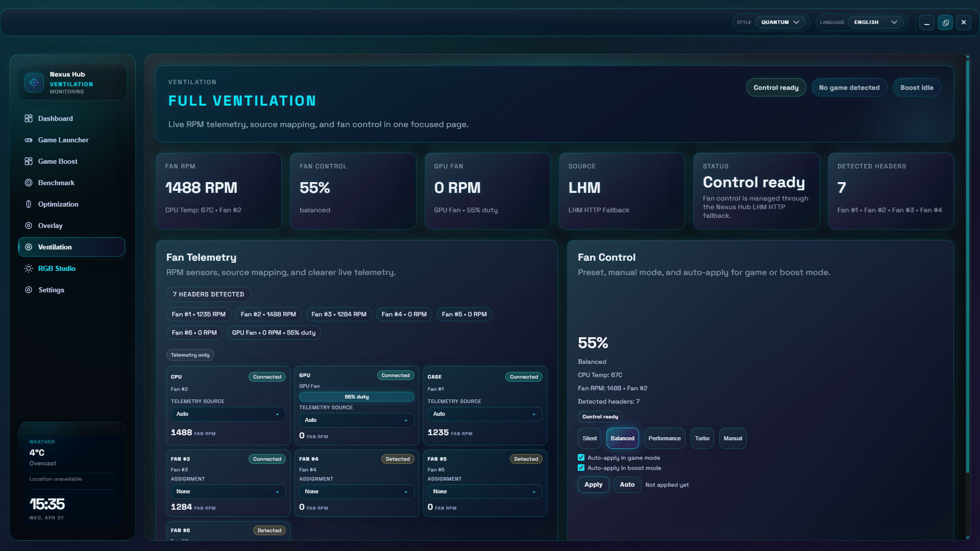Screen dimensions: 980x551
Task: Click the RGB Studio sun icon
Action: [29, 268]
